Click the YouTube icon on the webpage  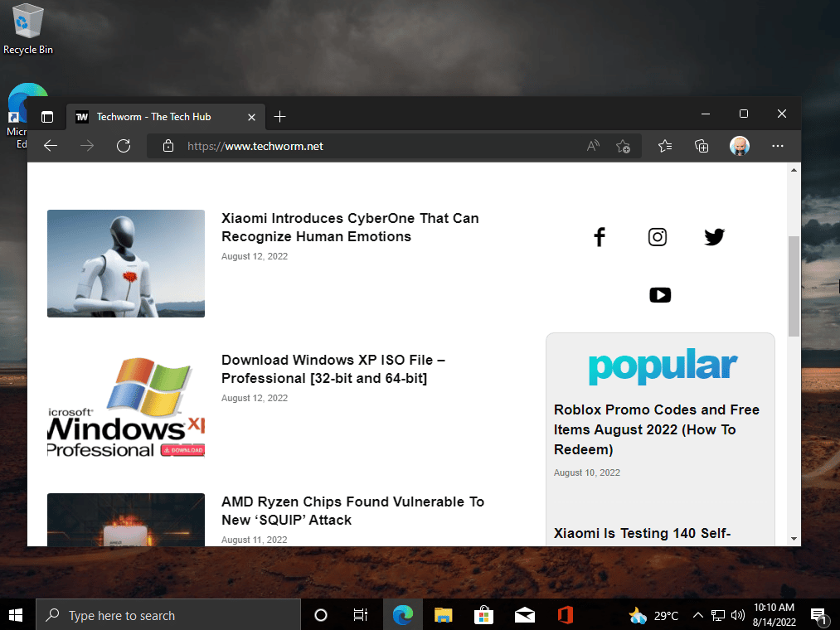[660, 294]
